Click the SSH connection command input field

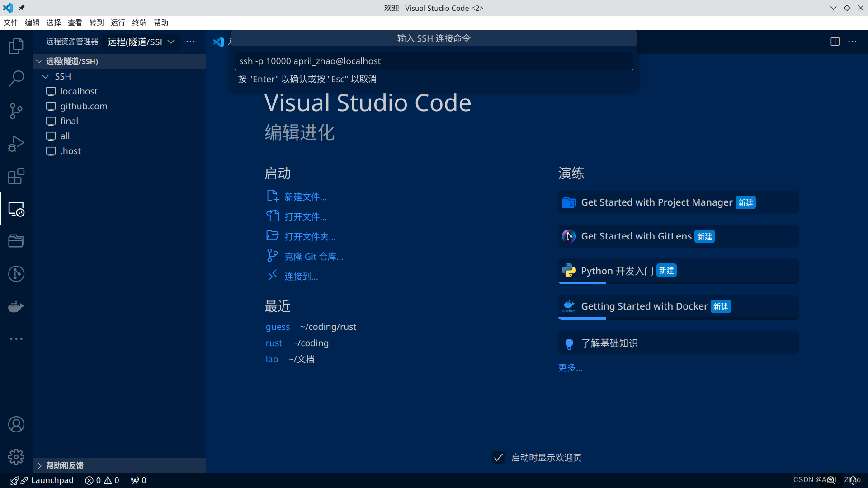click(x=434, y=61)
